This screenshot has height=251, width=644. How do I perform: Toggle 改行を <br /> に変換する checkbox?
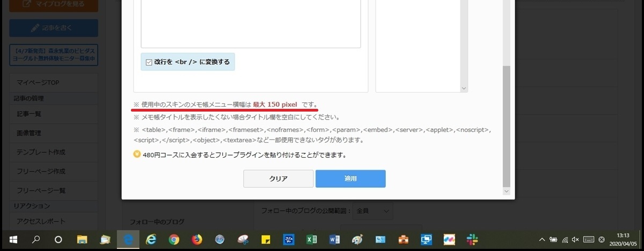tap(149, 62)
